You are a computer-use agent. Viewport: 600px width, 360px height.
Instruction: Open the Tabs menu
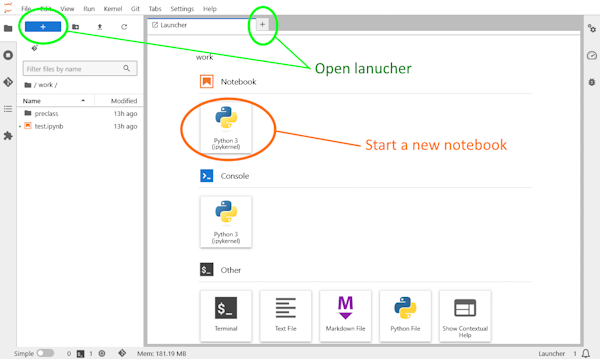[x=155, y=8]
